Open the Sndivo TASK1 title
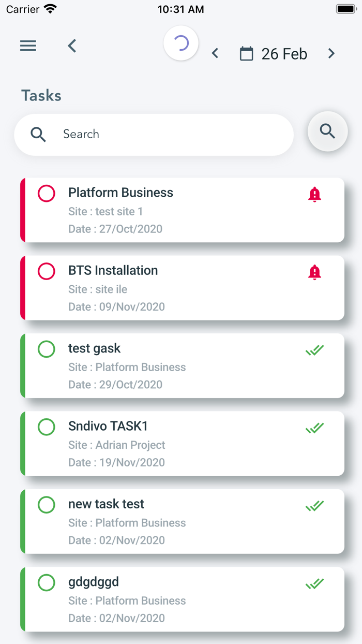This screenshot has width=362, height=644. coord(108,426)
